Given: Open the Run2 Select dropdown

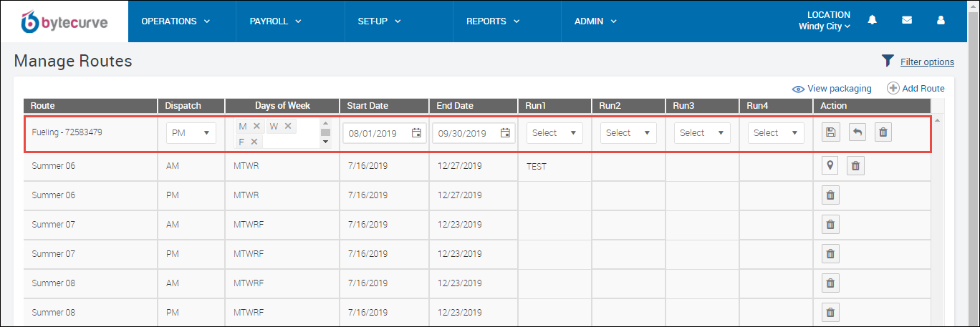Looking at the screenshot, I should (628, 133).
